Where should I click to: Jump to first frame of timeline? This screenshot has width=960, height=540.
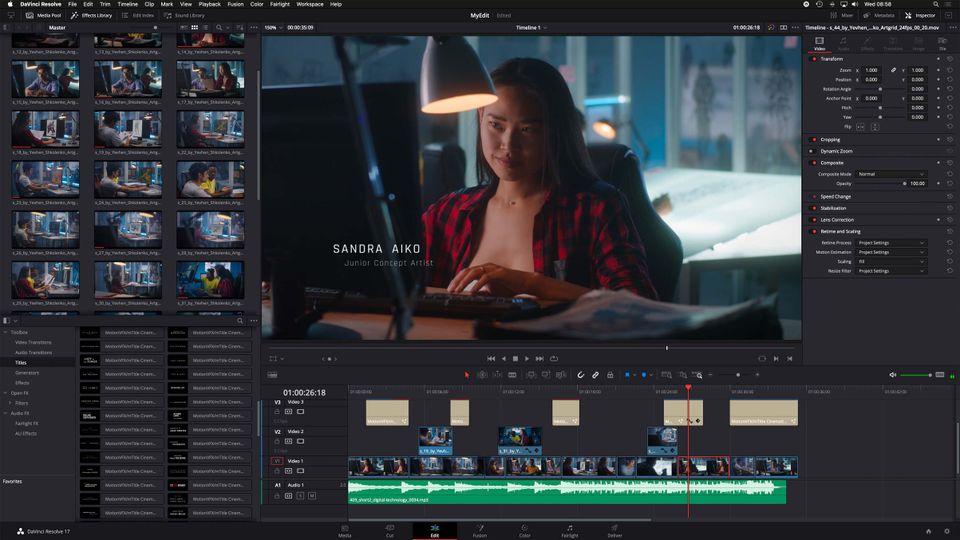click(x=490, y=359)
